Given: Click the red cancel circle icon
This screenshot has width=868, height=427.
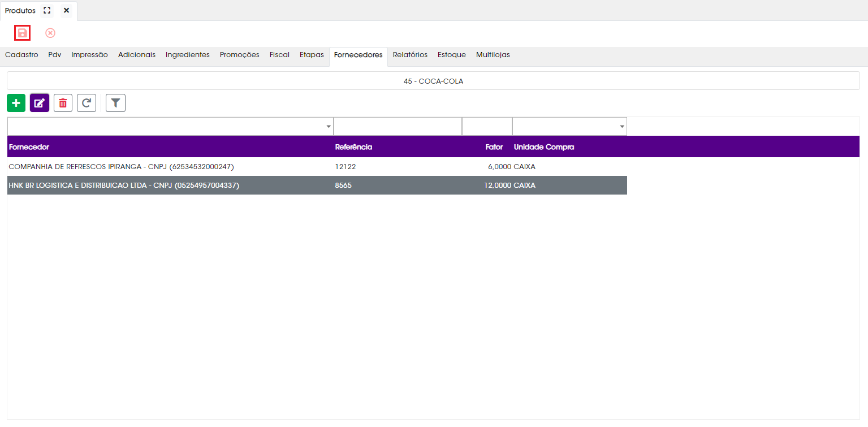Looking at the screenshot, I should point(50,33).
